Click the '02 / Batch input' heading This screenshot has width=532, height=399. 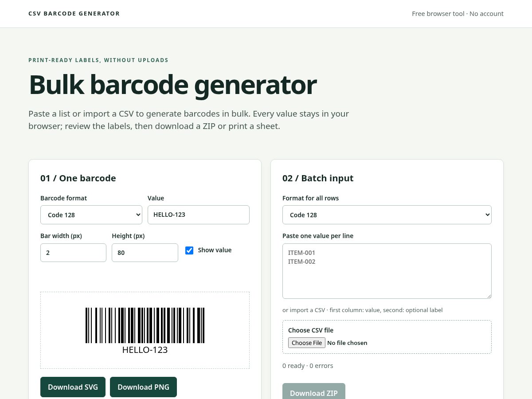(x=318, y=178)
